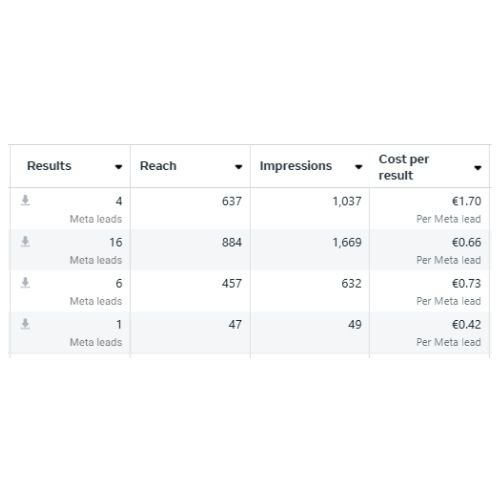Open the Cost per result dropdown arrow
Screen dimensions: 500x500
pos(478,167)
